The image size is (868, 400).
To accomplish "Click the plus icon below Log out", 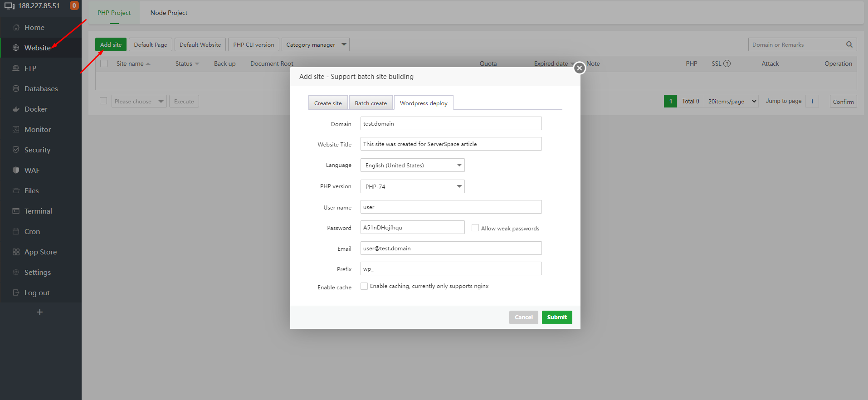I will click(40, 312).
